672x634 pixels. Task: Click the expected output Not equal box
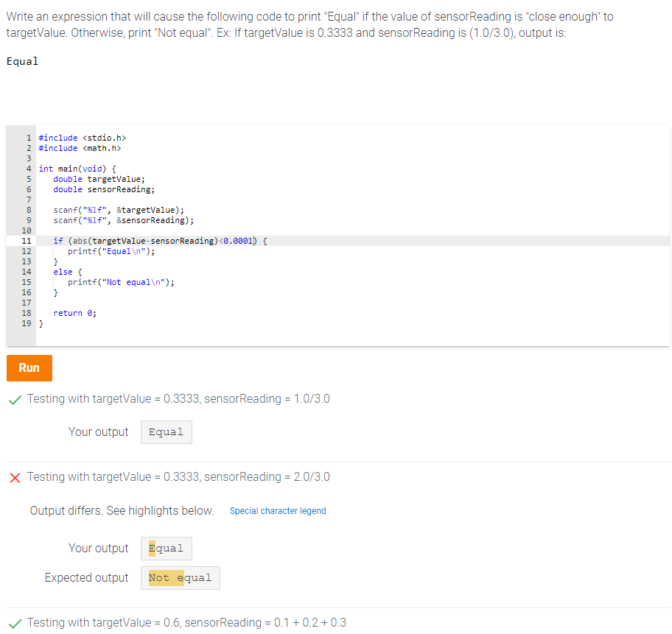pos(180,577)
